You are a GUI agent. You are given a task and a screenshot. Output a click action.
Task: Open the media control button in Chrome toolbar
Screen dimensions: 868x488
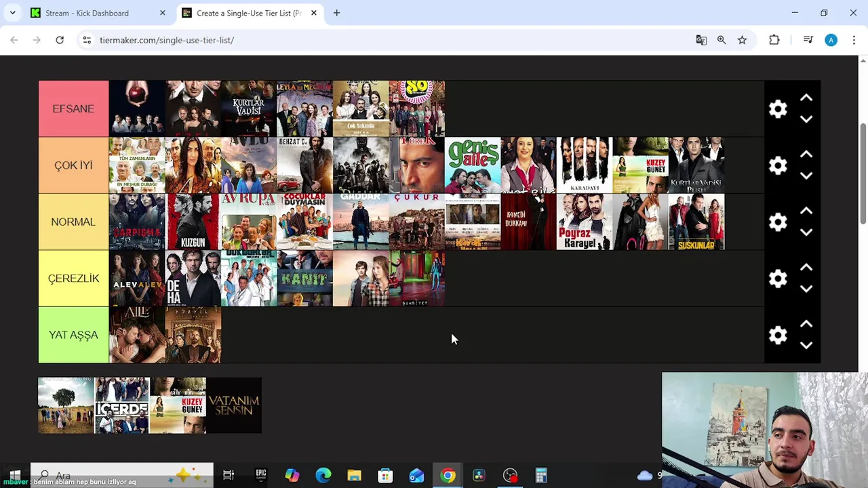point(808,40)
